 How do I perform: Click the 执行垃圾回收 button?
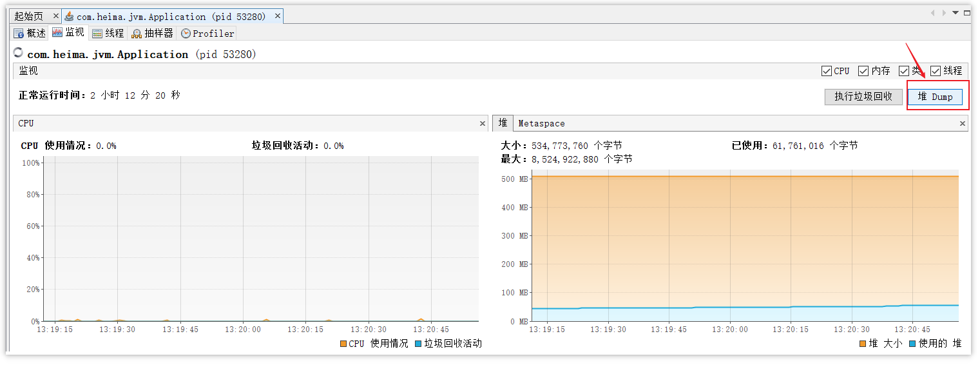[863, 97]
